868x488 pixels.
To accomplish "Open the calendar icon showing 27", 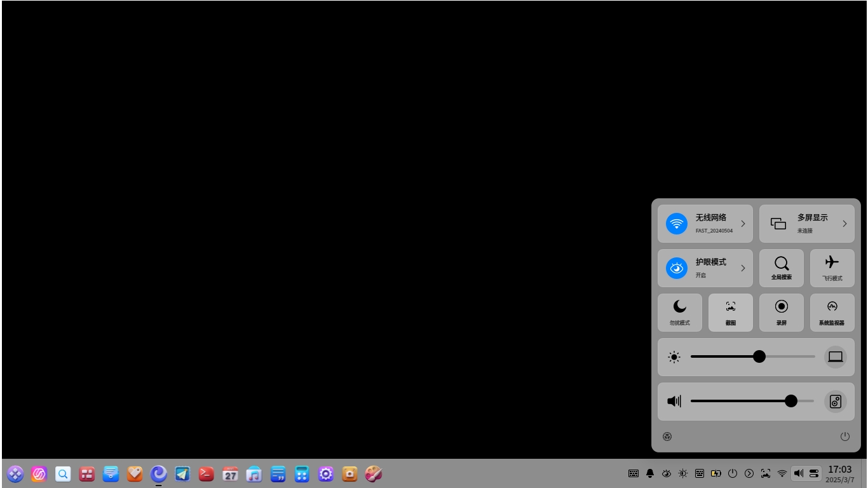I will coord(230,473).
